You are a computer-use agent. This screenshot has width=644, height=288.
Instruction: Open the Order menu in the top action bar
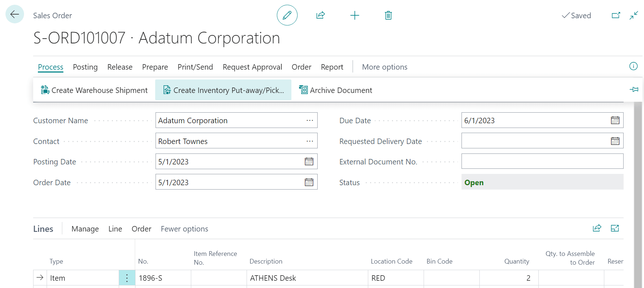[x=302, y=67]
